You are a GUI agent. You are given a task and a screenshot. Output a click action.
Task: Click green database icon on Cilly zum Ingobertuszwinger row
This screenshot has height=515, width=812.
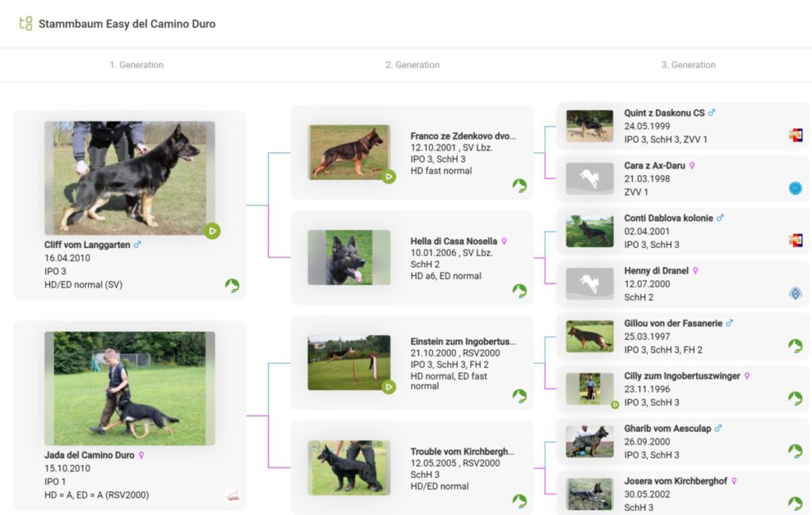tap(795, 398)
